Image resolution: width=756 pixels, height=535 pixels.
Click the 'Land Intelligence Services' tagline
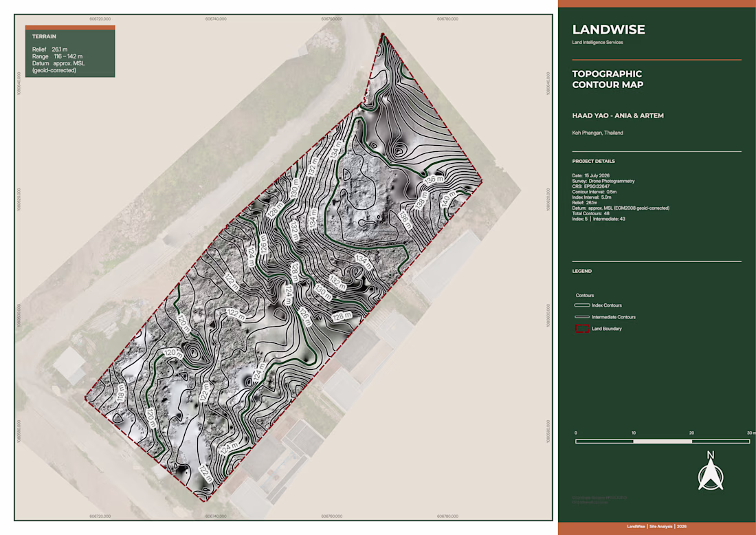597,43
